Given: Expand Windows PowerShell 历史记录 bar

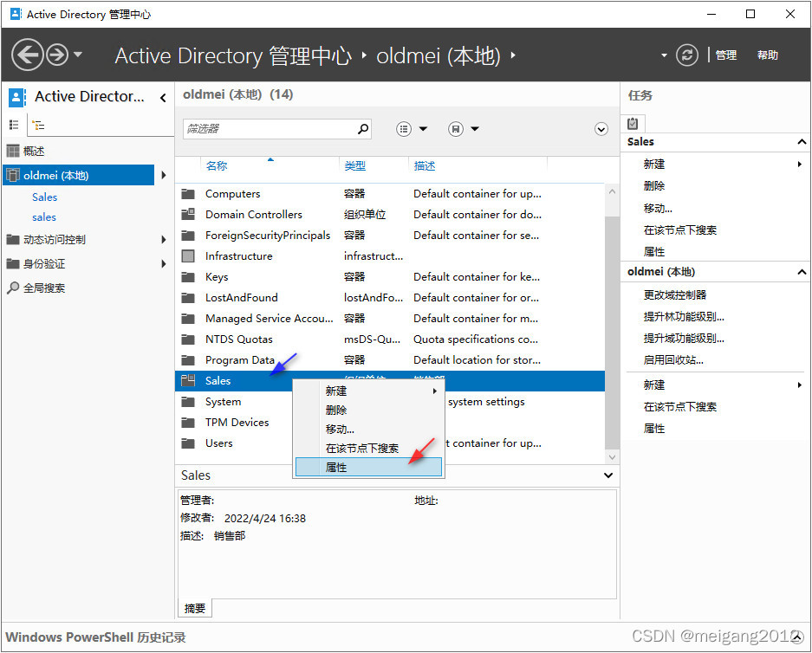Looking at the screenshot, I should (798, 637).
